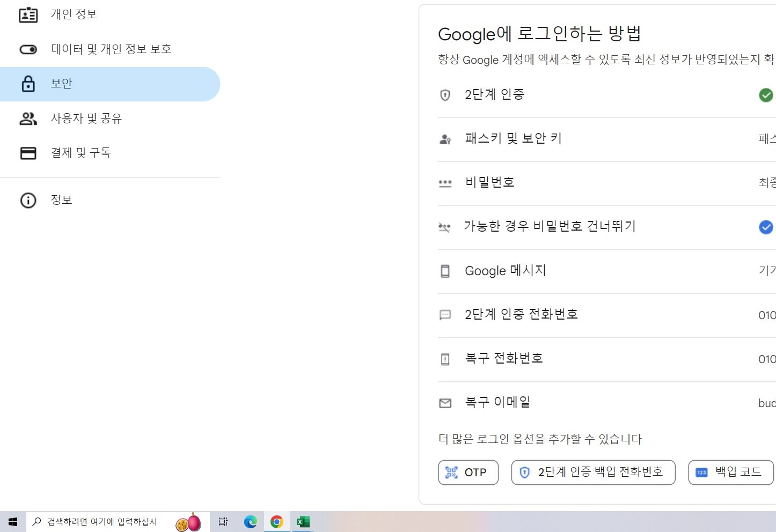
Task: Click the security (보안) padlock icon
Action: click(28, 84)
